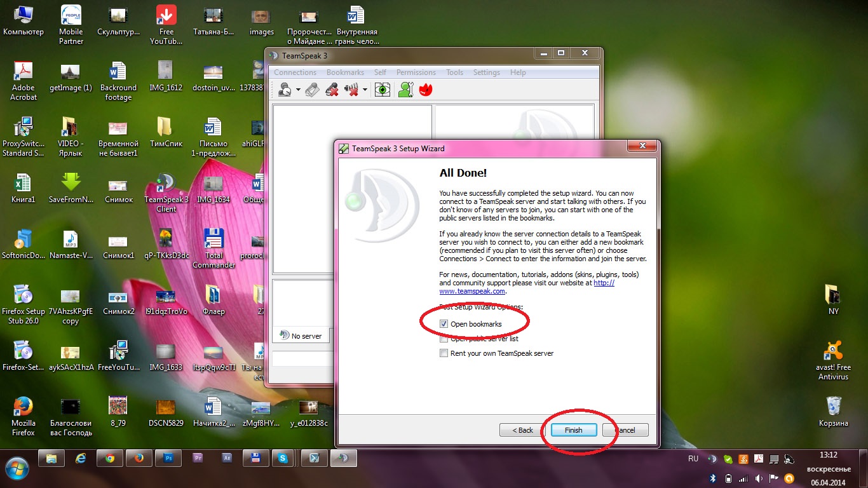Click the Корзина recycle bin icon

coord(834,411)
